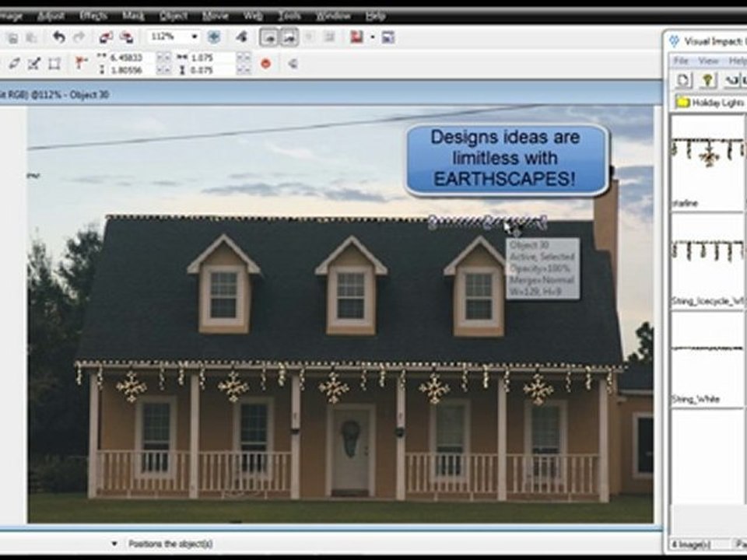This screenshot has width=747, height=560.
Task: Open the Window menu
Action: coord(333,16)
